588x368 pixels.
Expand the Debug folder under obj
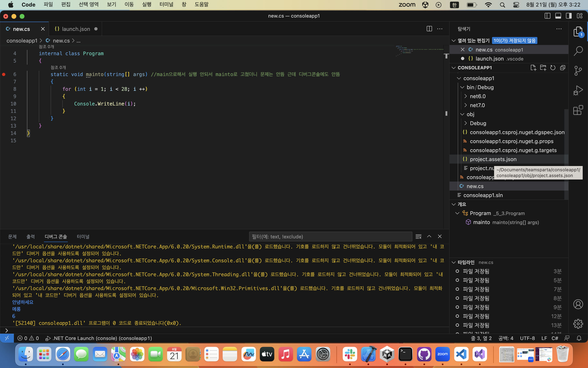[465, 123]
